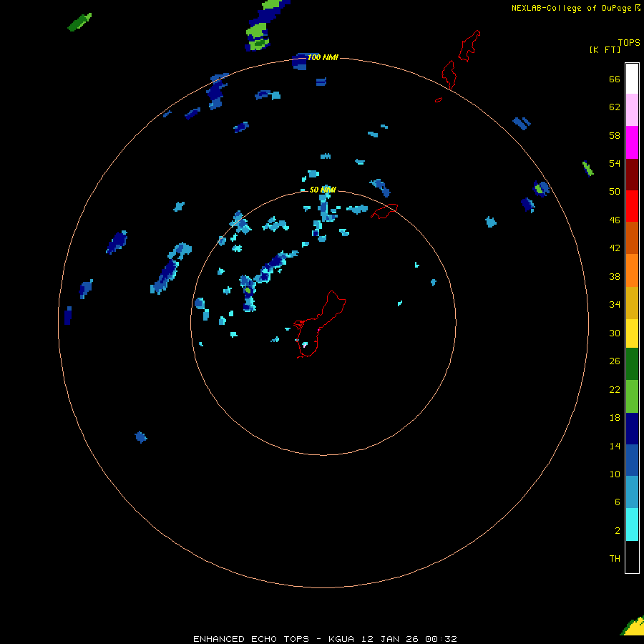Click the dark orange 46 kft legend swatch

(x=632, y=238)
